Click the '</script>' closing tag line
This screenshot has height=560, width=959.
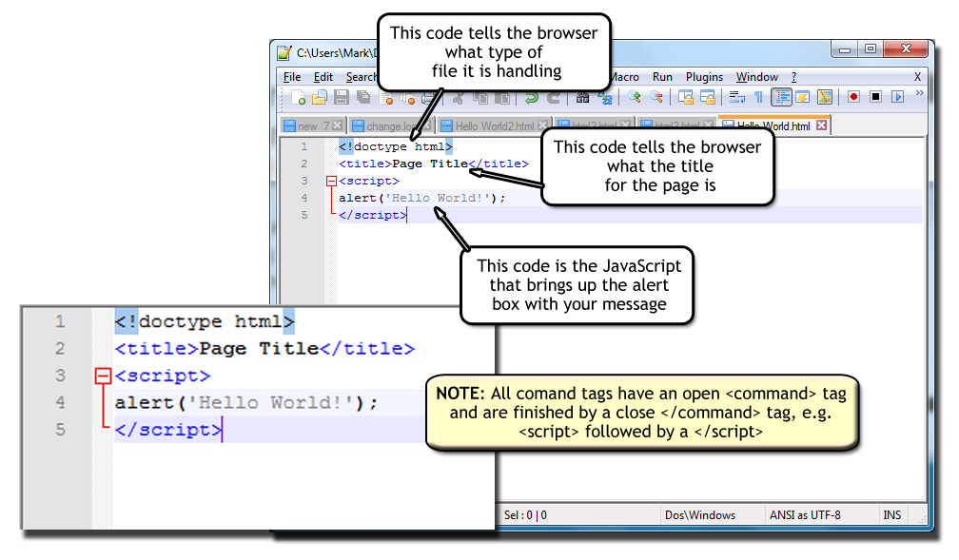click(x=373, y=215)
